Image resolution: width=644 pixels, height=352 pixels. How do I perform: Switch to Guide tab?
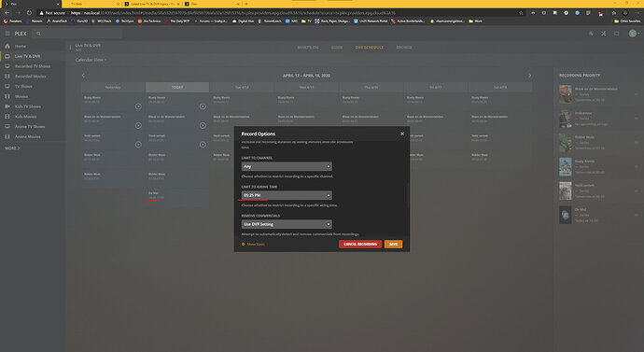pos(337,48)
